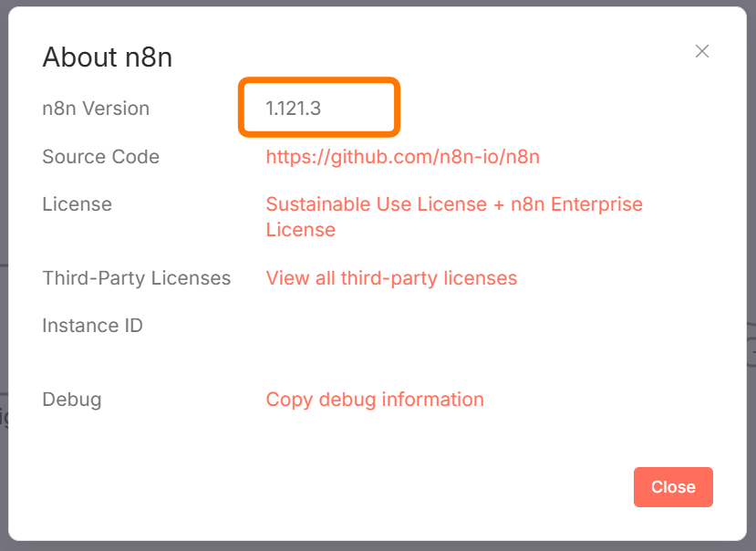
Task: Copy debug information
Action: pyautogui.click(x=375, y=400)
